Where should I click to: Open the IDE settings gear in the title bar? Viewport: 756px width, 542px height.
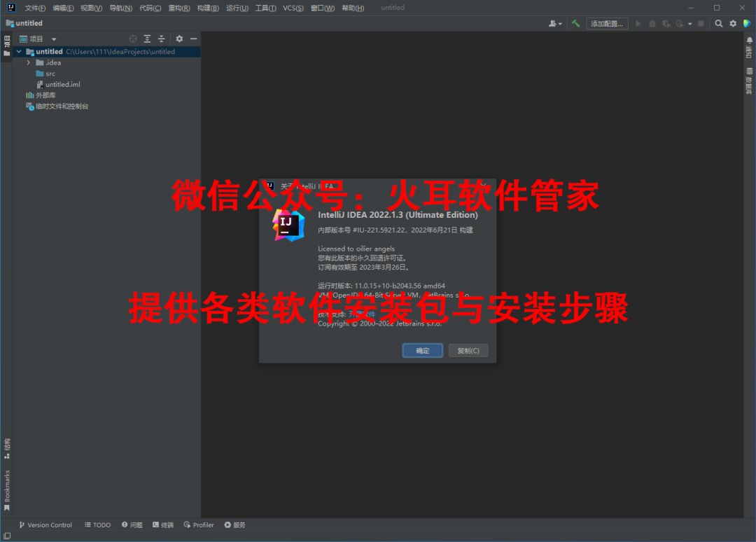pyautogui.click(x=732, y=23)
